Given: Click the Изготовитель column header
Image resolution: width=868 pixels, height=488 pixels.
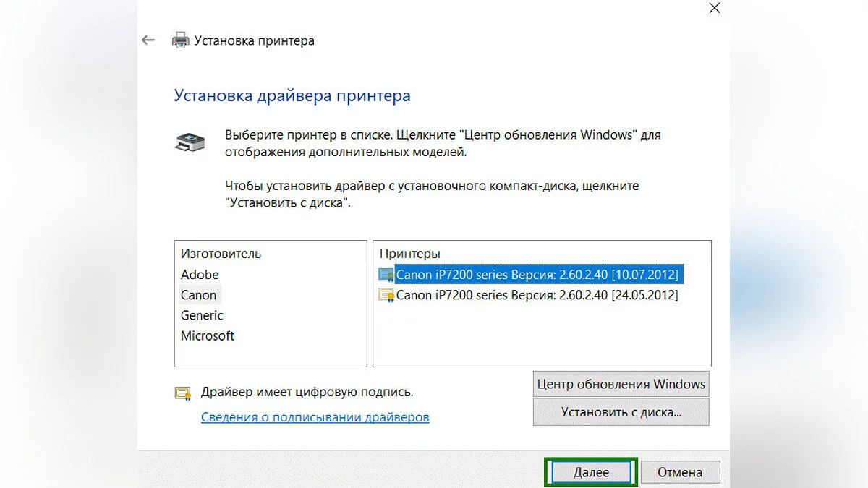Looking at the screenshot, I should (221, 254).
